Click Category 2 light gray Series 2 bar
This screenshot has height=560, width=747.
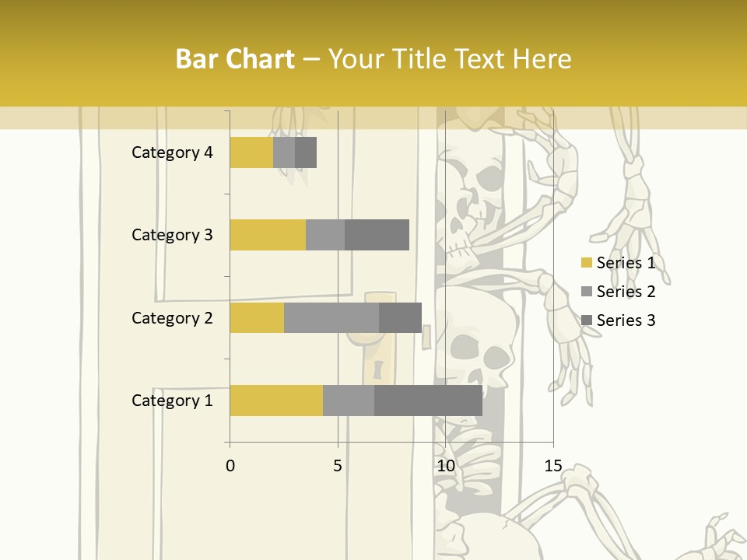pos(331,317)
